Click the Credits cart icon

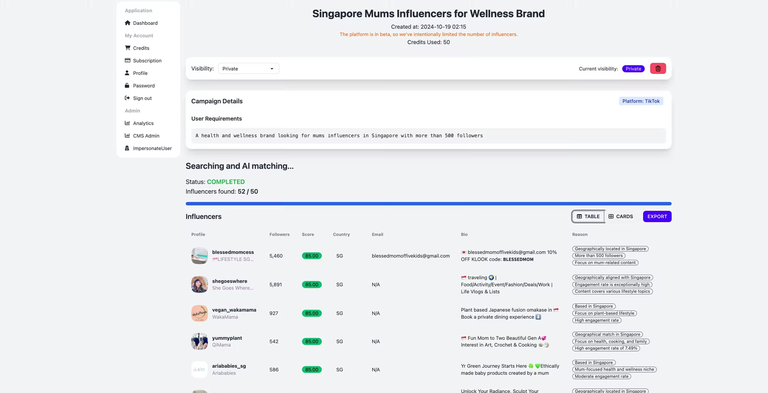pos(127,48)
